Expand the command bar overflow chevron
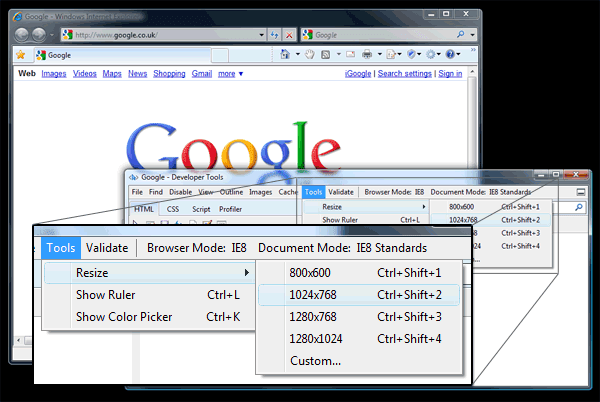Viewport: 600px width, 402px height. [x=473, y=50]
